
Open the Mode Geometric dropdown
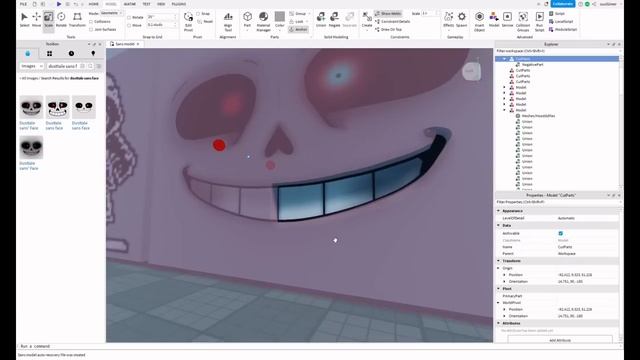[x=111, y=13]
